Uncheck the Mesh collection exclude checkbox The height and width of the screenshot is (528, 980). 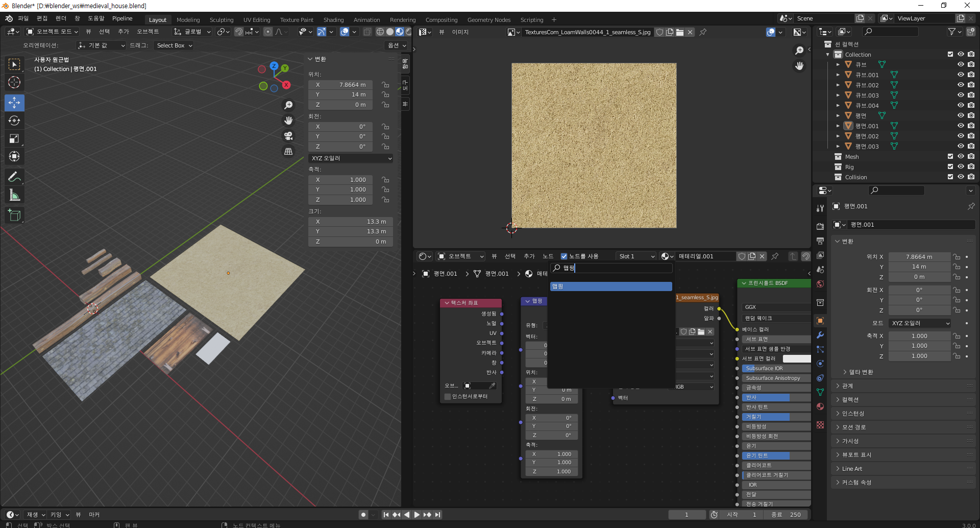[x=950, y=157]
